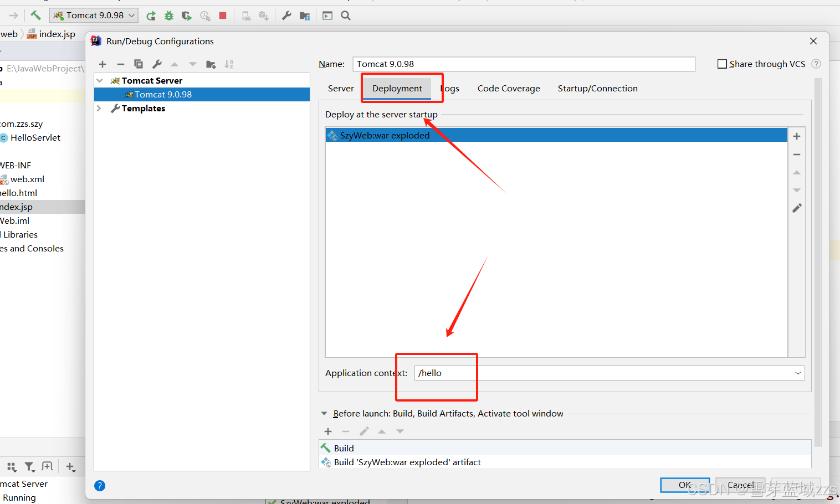Viewport: 840px width, 504px height.
Task: Click the Run Anything terminal icon in toolbar
Action: click(327, 16)
